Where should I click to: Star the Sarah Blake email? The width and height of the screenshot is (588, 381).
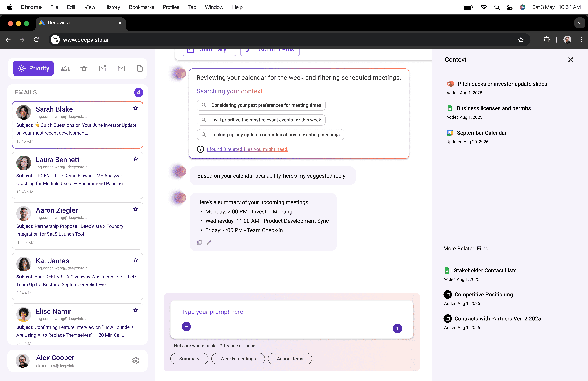coord(136,108)
